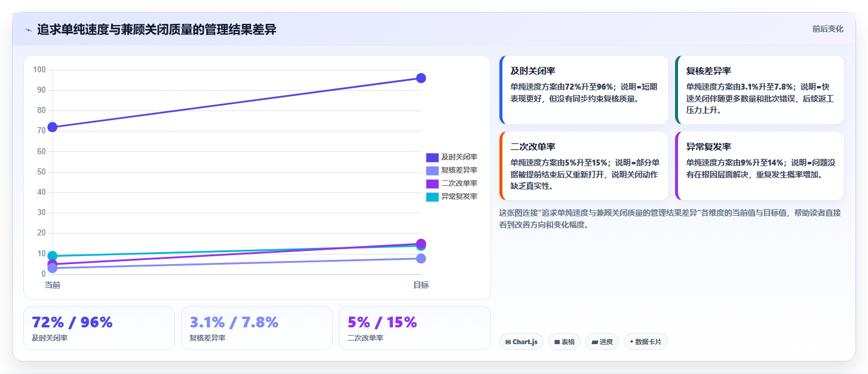Click the panel title 追求单纯速度与兼顾关闭质量的管理结果差异
This screenshot has width=868, height=374.
click(x=157, y=29)
